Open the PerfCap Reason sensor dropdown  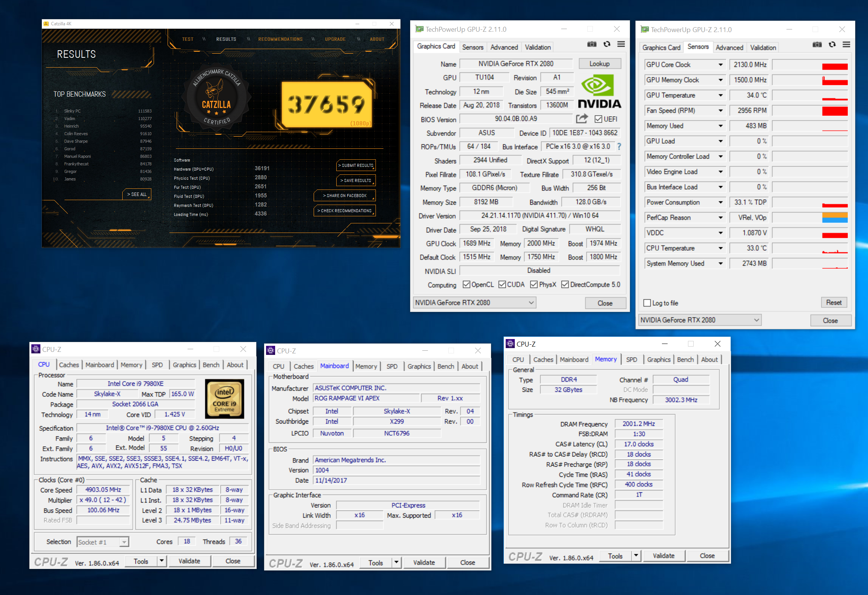(720, 217)
